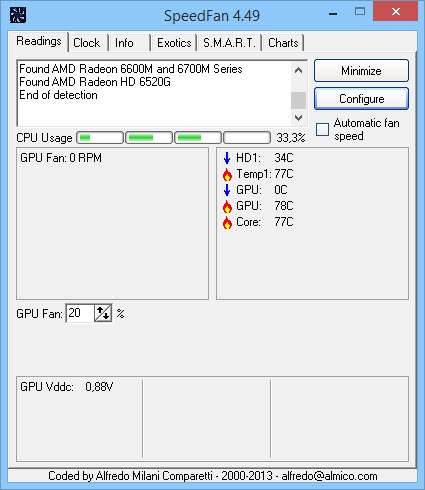Switch to the Clock tab
This screenshot has width=425, height=490.
click(x=87, y=43)
